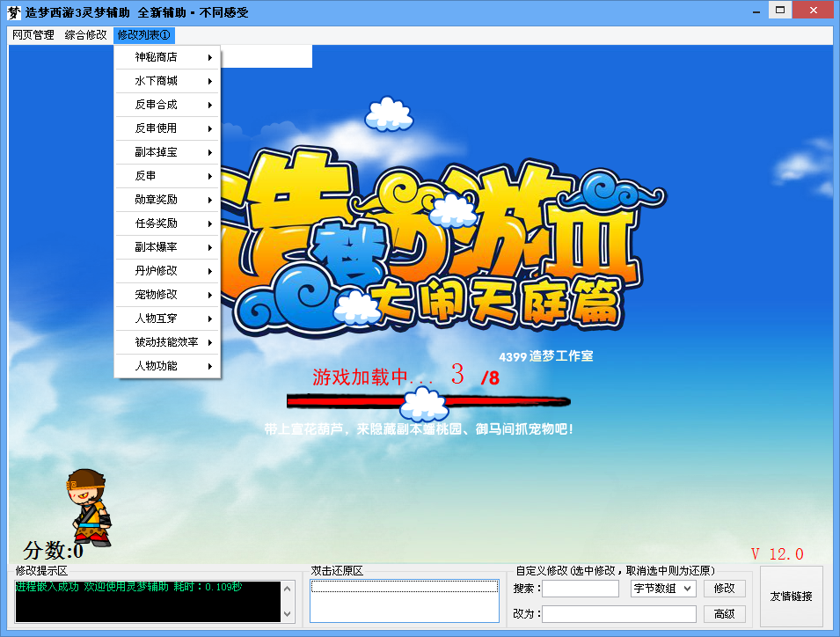Open the 网页管理 menu
840x637 pixels.
point(33,35)
